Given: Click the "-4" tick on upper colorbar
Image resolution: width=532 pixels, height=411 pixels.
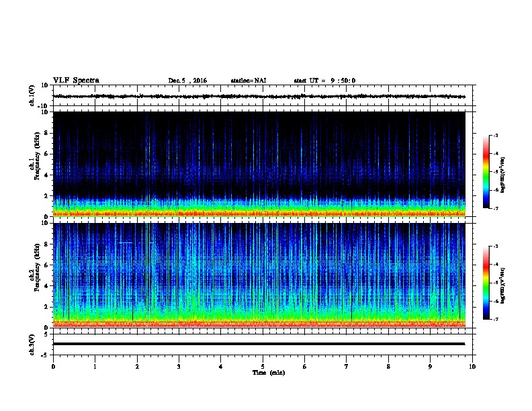Looking at the screenshot, I should (x=496, y=154).
